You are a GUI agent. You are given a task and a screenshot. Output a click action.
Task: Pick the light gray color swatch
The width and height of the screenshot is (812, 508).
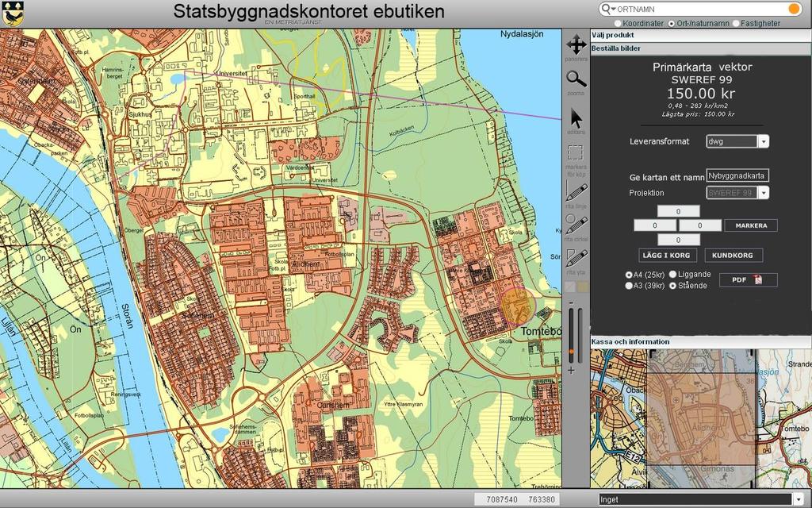569,287
